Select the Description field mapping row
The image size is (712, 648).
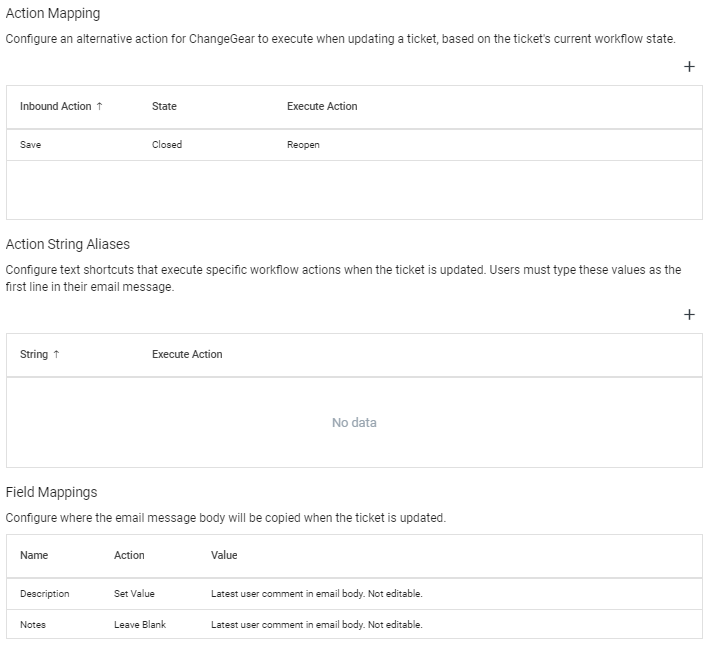tap(354, 594)
